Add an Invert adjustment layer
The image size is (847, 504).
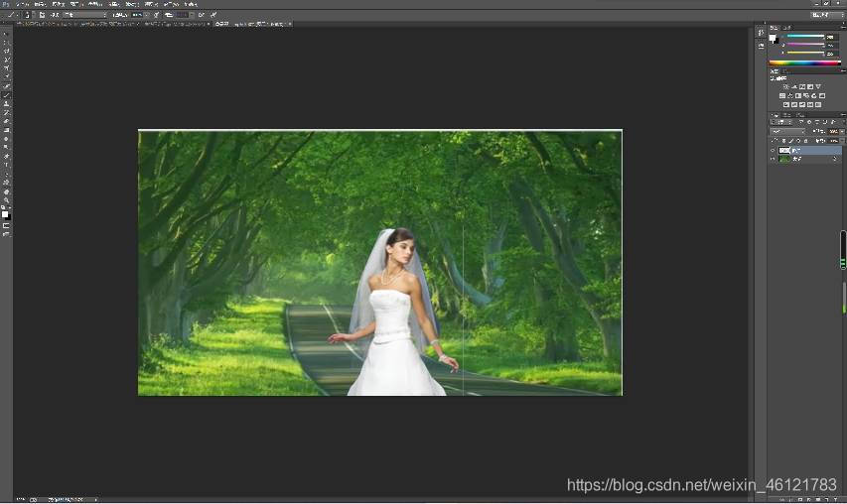click(x=786, y=105)
